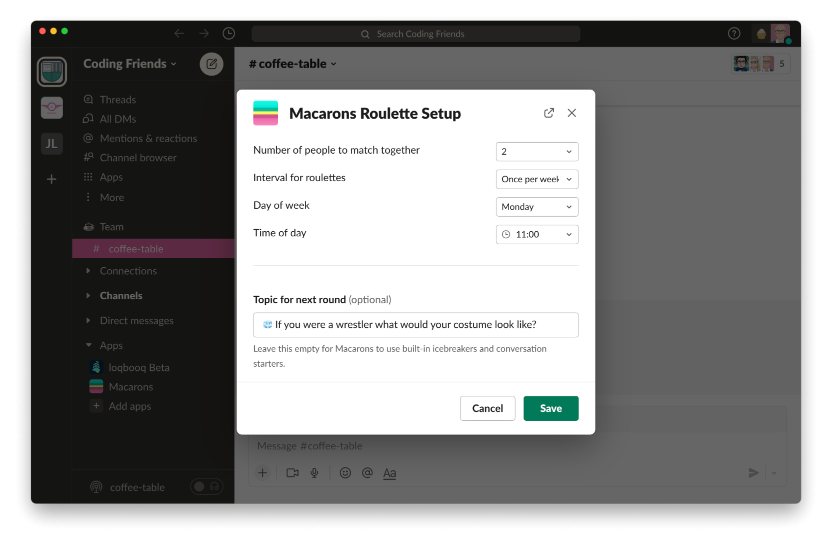This screenshot has width=832, height=544.
Task: Click the microphone audio clip icon
Action: 315,472
